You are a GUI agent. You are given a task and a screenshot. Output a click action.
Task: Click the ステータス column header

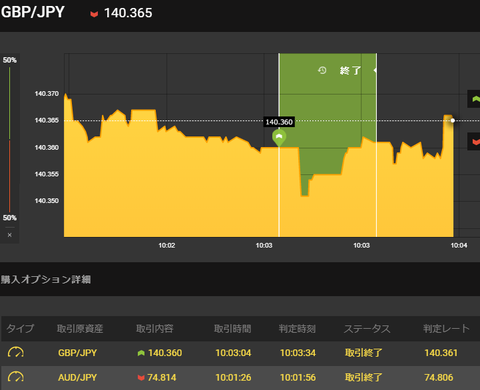[367, 329]
